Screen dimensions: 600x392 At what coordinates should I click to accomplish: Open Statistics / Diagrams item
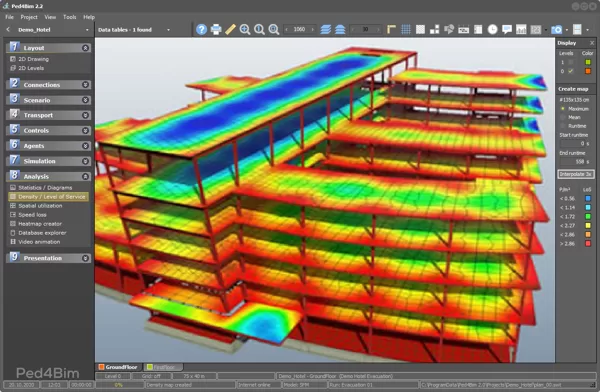tap(45, 188)
